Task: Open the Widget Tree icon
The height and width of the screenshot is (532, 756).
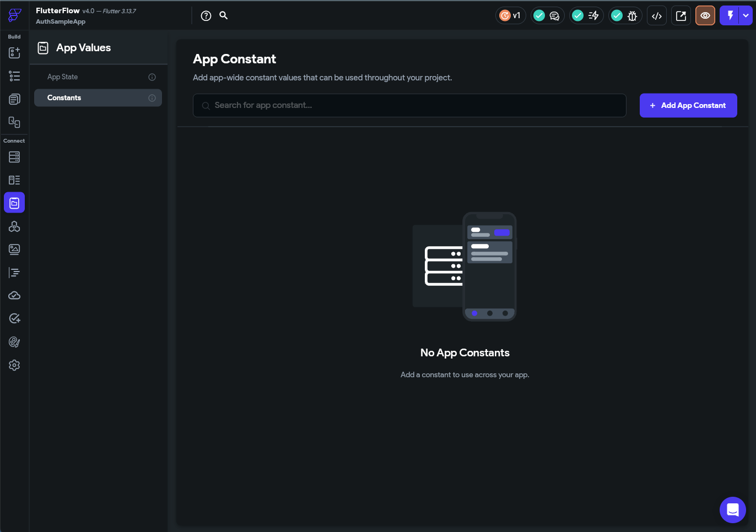Action: click(x=14, y=76)
